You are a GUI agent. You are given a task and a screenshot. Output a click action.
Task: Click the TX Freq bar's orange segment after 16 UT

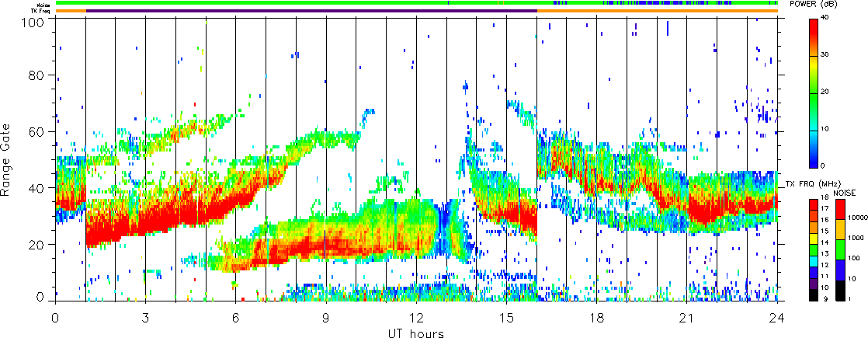[657, 11]
